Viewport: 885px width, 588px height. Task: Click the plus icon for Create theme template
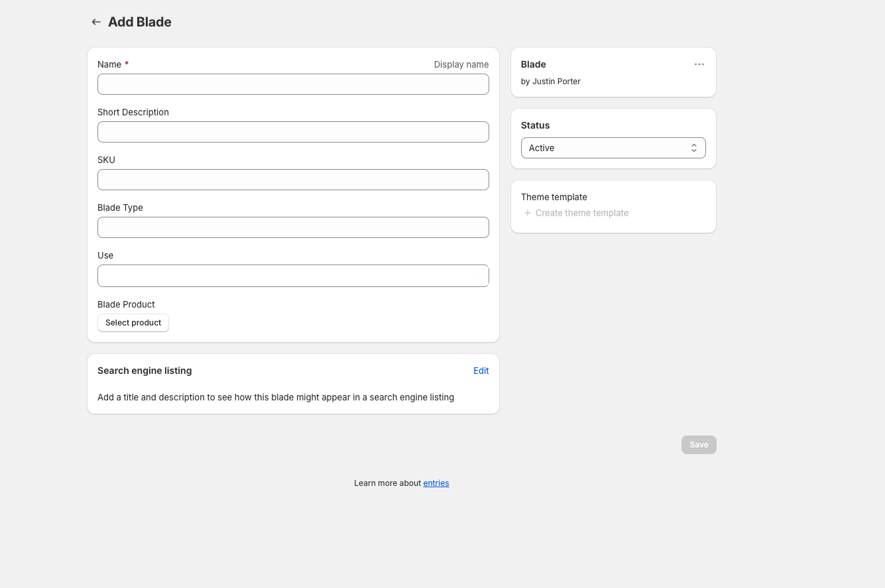tap(528, 213)
